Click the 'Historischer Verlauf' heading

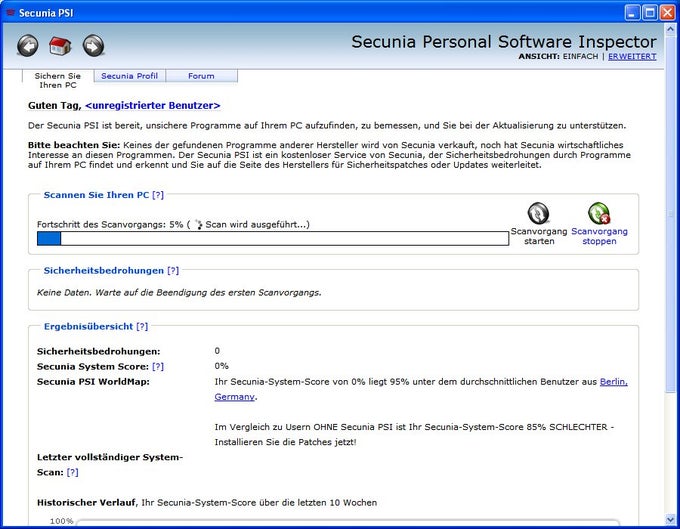[x=87, y=503]
